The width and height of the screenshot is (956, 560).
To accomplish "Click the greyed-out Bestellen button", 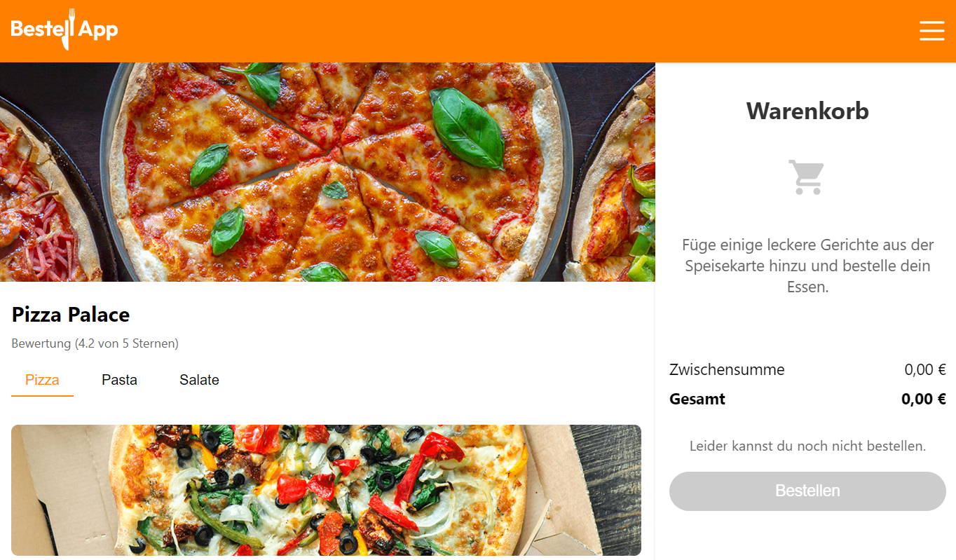I will (807, 491).
